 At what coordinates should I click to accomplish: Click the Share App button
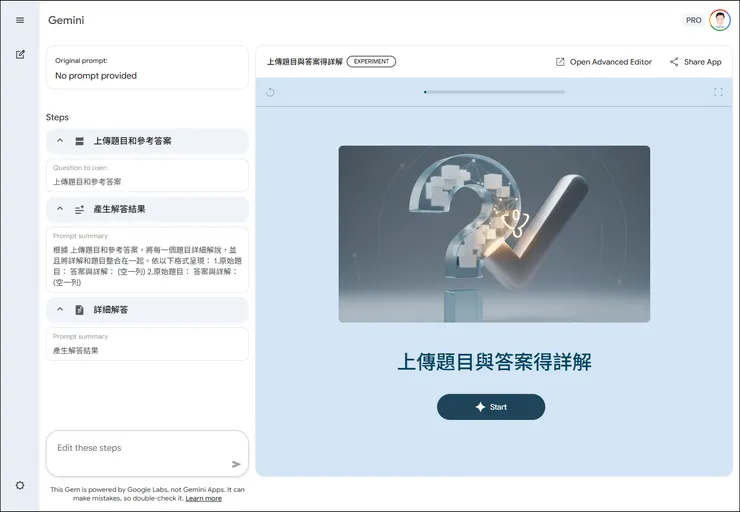point(696,62)
